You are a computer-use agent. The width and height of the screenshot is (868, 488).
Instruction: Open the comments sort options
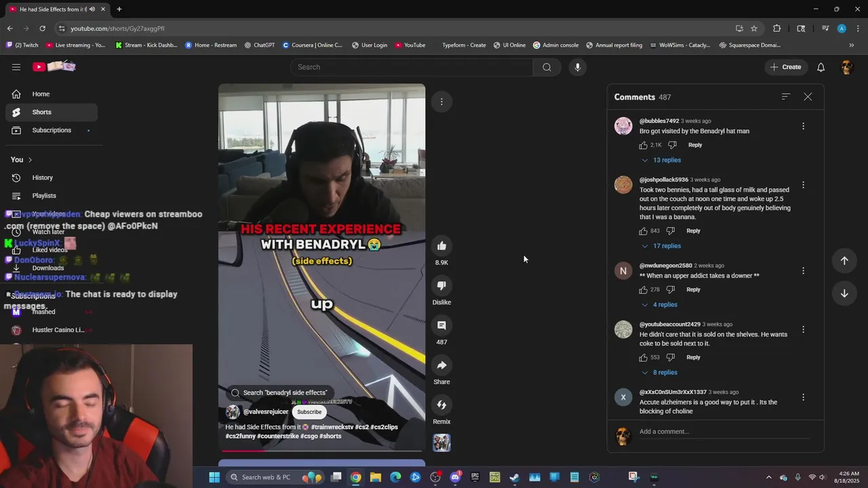(x=785, y=97)
